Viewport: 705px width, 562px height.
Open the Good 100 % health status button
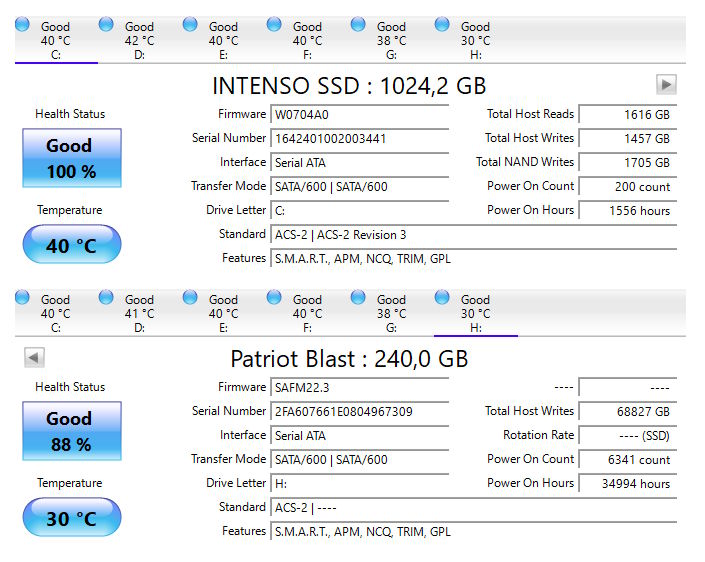pyautogui.click(x=71, y=158)
